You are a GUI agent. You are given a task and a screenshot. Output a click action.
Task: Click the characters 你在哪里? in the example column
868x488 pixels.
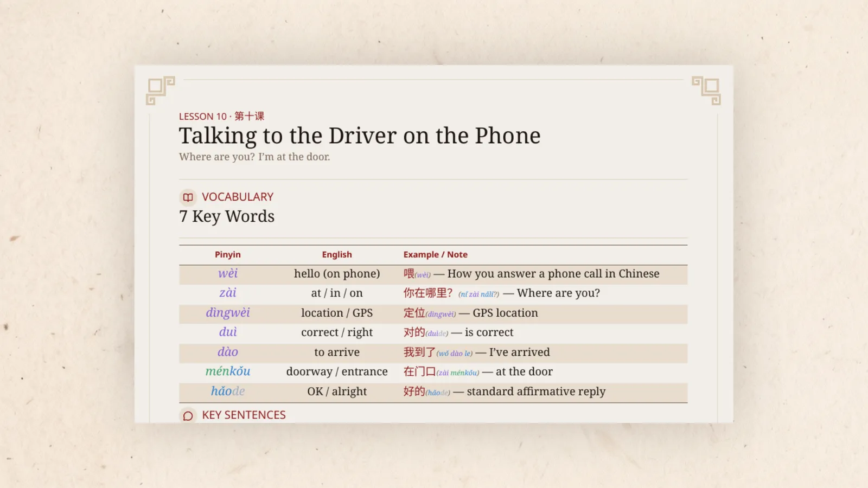click(x=428, y=293)
